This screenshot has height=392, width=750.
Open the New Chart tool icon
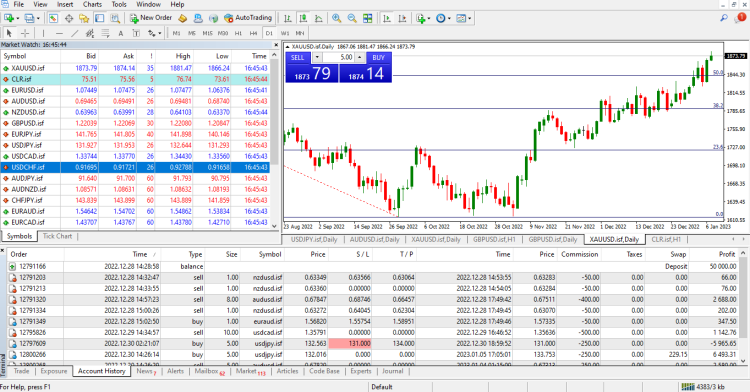9,18
